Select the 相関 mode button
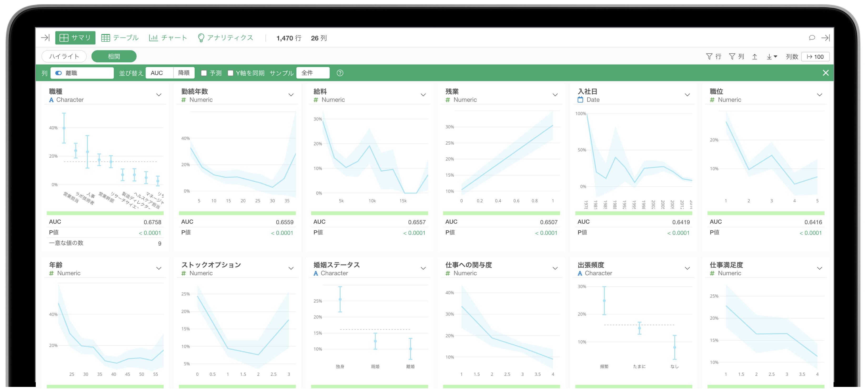 pyautogui.click(x=114, y=56)
